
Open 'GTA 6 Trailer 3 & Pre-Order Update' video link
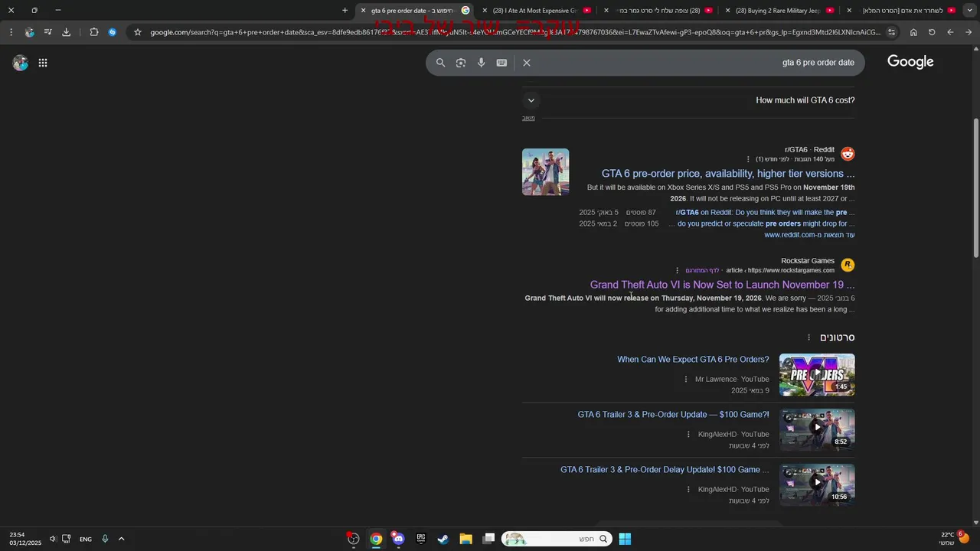pyautogui.click(x=673, y=415)
